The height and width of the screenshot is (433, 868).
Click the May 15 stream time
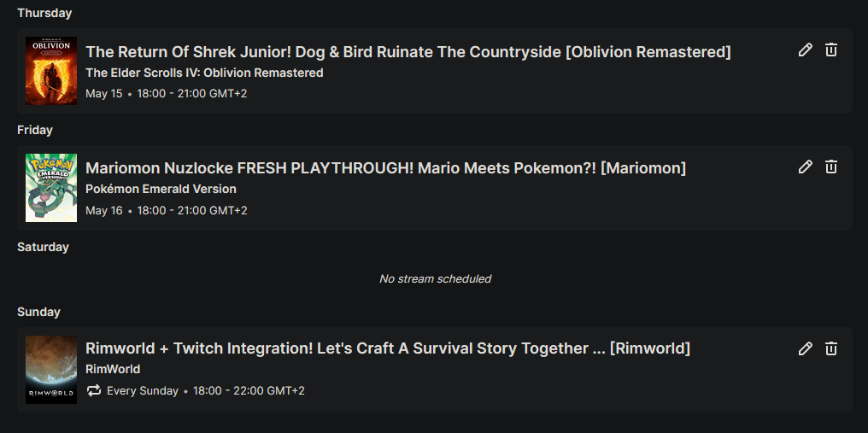191,93
